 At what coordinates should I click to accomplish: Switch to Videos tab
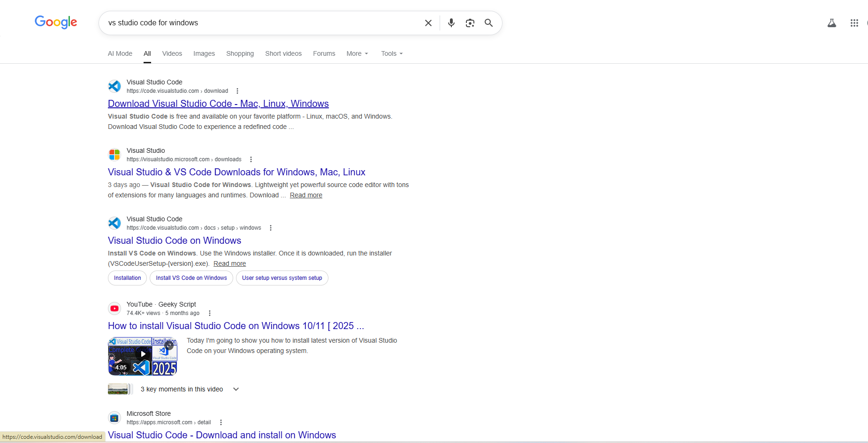point(172,53)
